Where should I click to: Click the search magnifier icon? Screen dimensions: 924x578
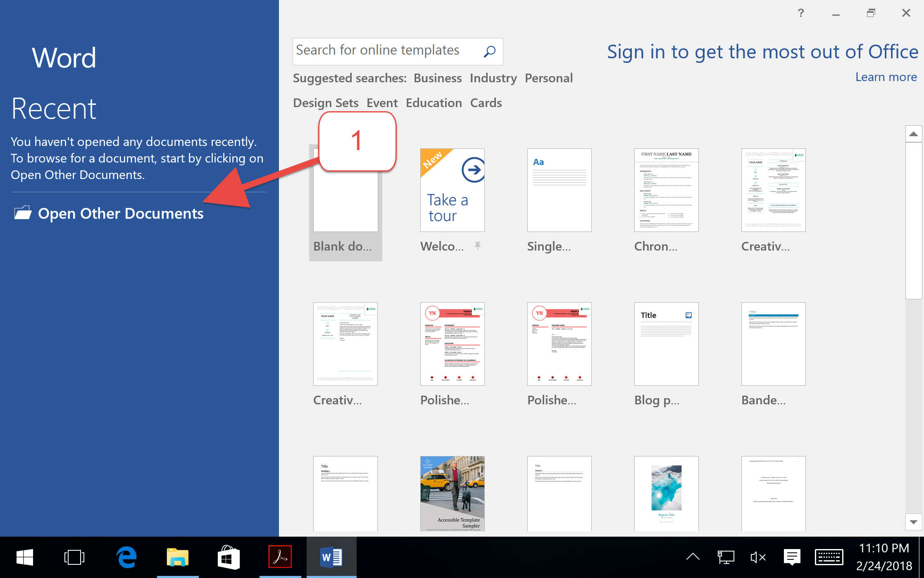pyautogui.click(x=490, y=51)
